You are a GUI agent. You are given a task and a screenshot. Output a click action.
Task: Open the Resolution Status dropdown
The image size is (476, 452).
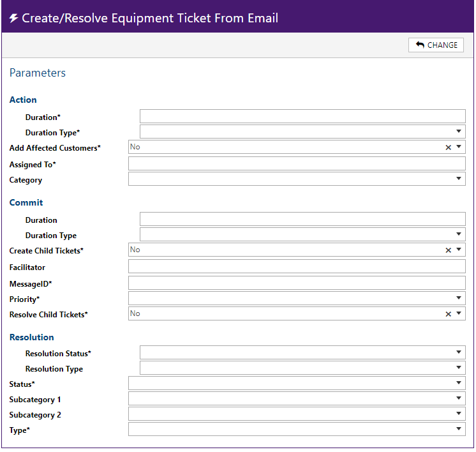[x=302, y=352]
